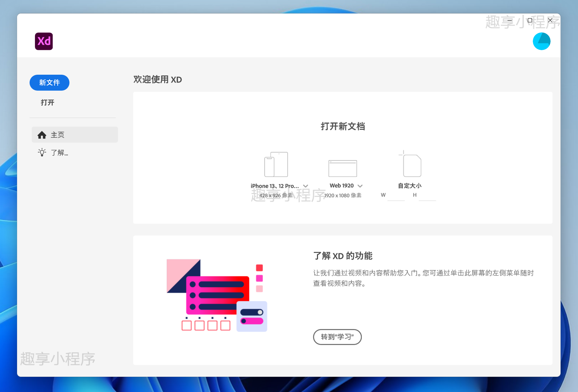
Task: Open the user profile avatar
Action: (541, 41)
